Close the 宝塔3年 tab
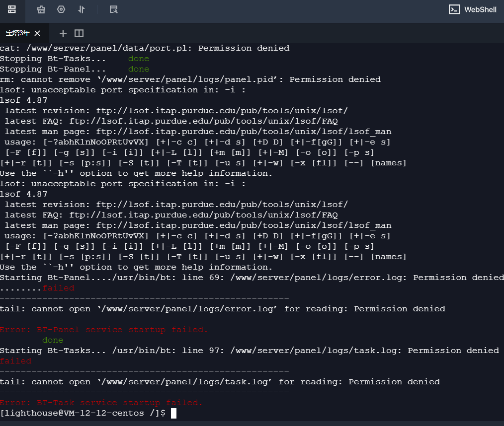This screenshot has width=504, height=426. coord(37,33)
